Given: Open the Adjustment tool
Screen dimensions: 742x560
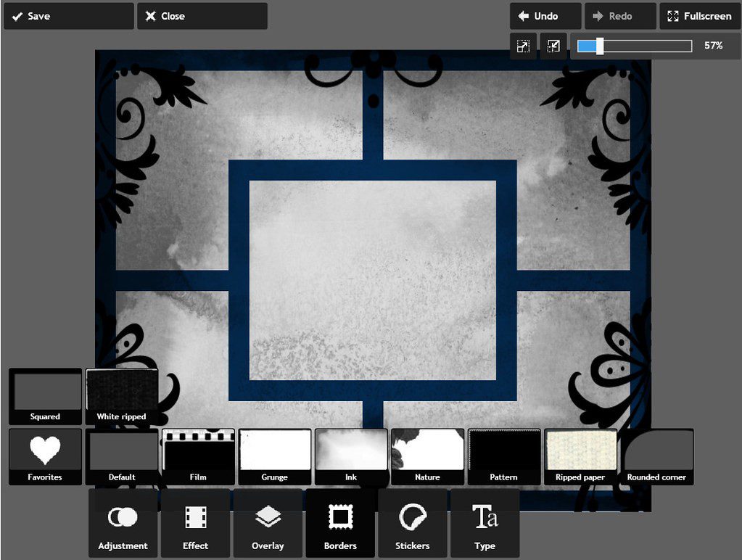Looking at the screenshot, I should point(123,523).
